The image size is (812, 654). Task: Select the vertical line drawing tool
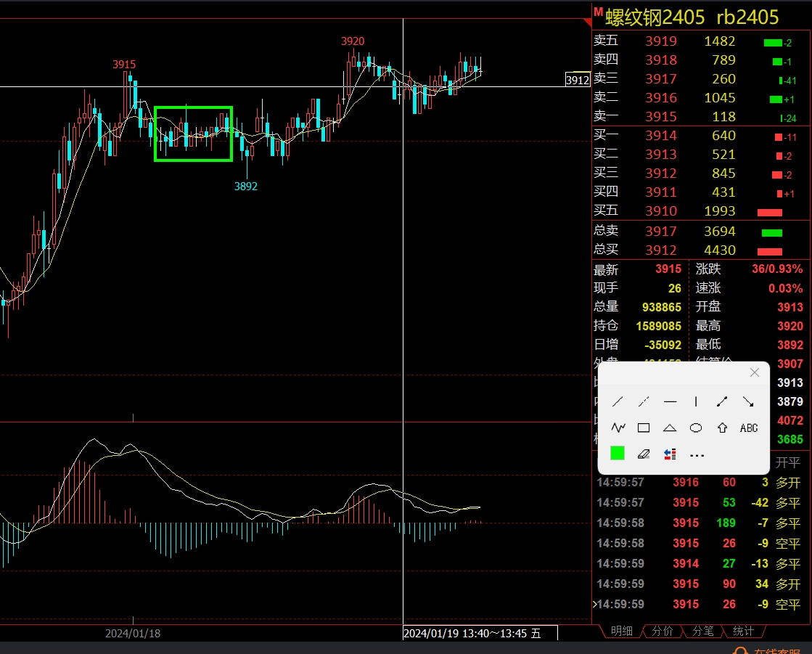point(696,402)
